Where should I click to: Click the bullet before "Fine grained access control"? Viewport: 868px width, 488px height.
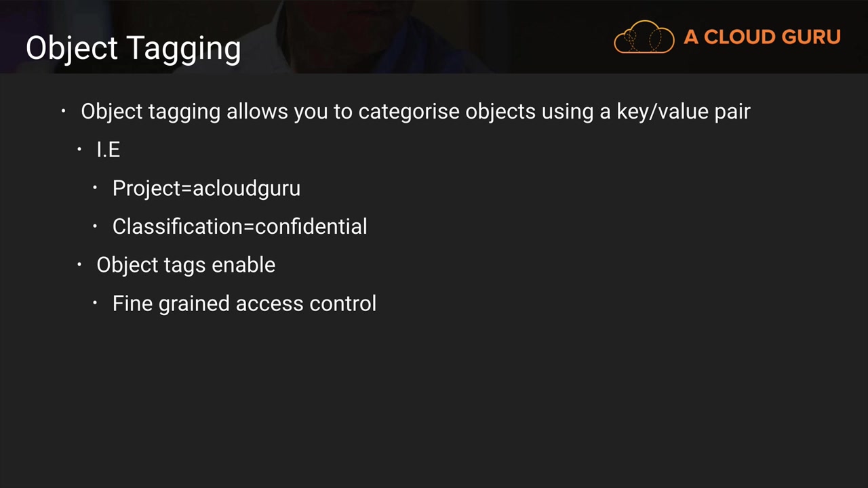96,303
